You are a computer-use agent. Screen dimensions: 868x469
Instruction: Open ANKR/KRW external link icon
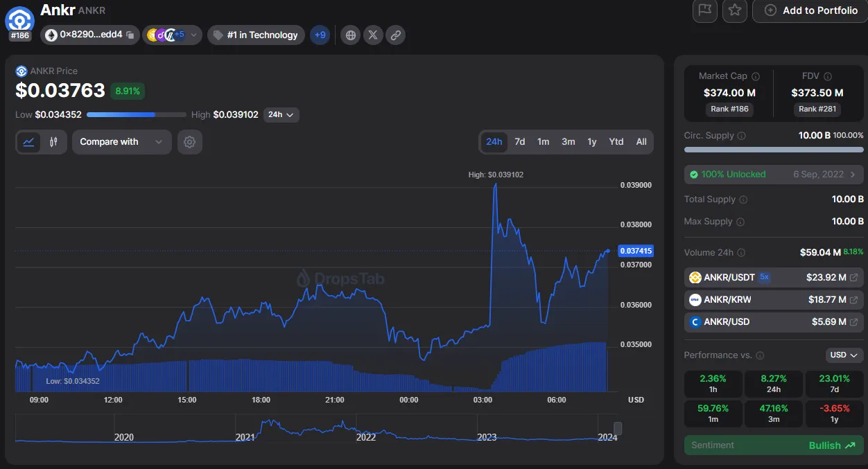[853, 300]
